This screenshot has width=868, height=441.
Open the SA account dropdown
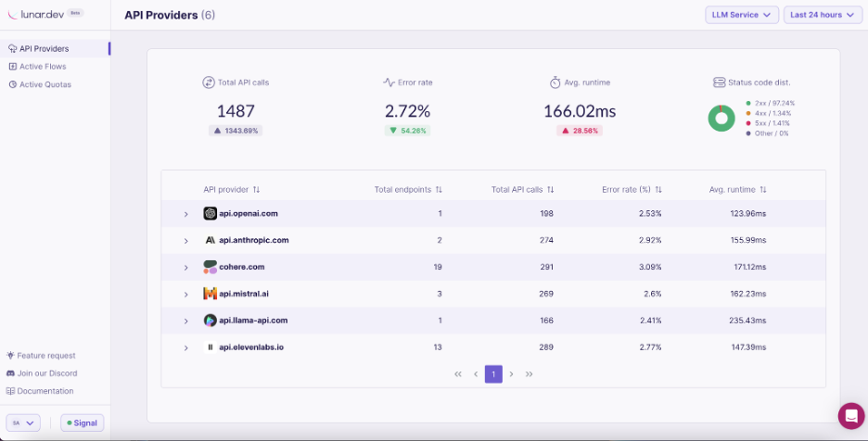click(x=23, y=422)
